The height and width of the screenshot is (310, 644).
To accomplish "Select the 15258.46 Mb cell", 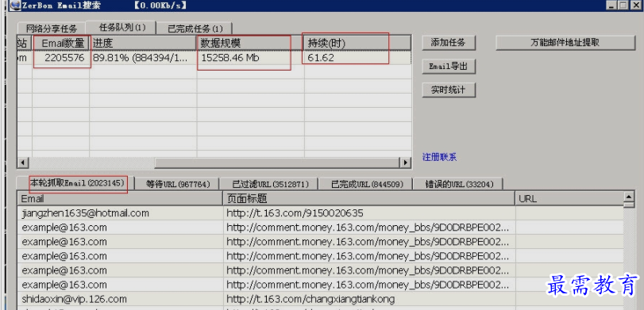I will tap(251, 58).
